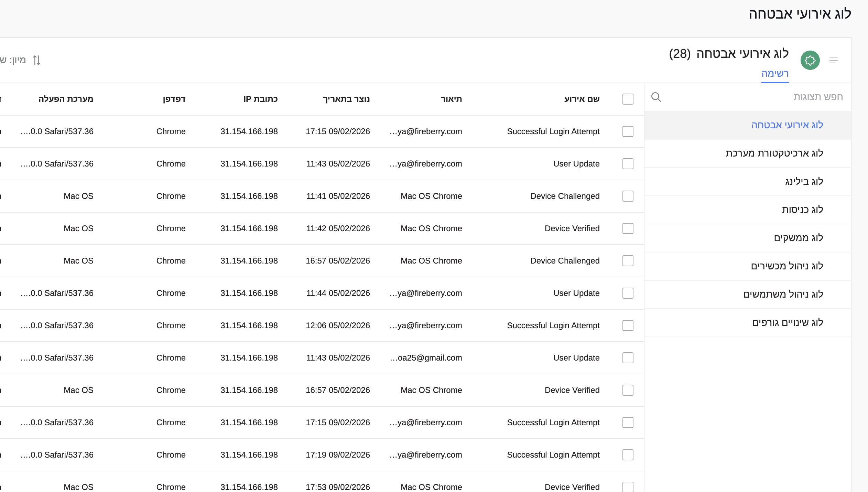Click the green settings badge icon
The height and width of the screenshot is (492, 868).
(x=810, y=61)
